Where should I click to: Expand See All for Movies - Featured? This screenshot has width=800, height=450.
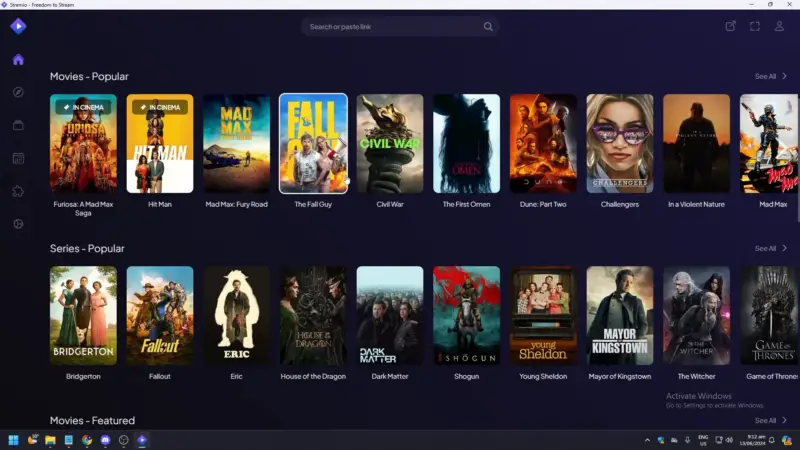[770, 420]
